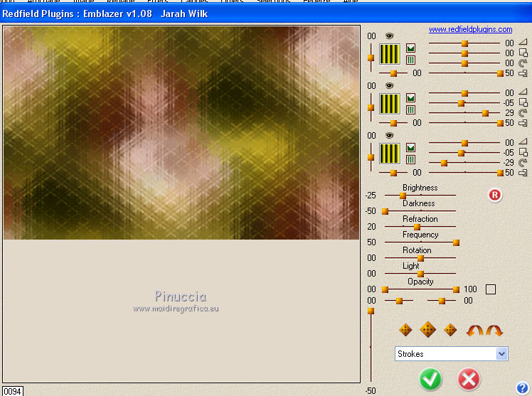This screenshot has width=532, height=396.
Task: Click the scale squares icon beside bottom layer's -05
Action: click(523, 152)
